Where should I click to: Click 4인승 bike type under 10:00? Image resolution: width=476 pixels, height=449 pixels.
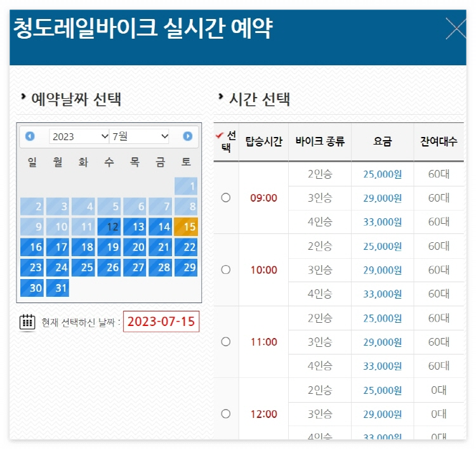tap(320, 294)
